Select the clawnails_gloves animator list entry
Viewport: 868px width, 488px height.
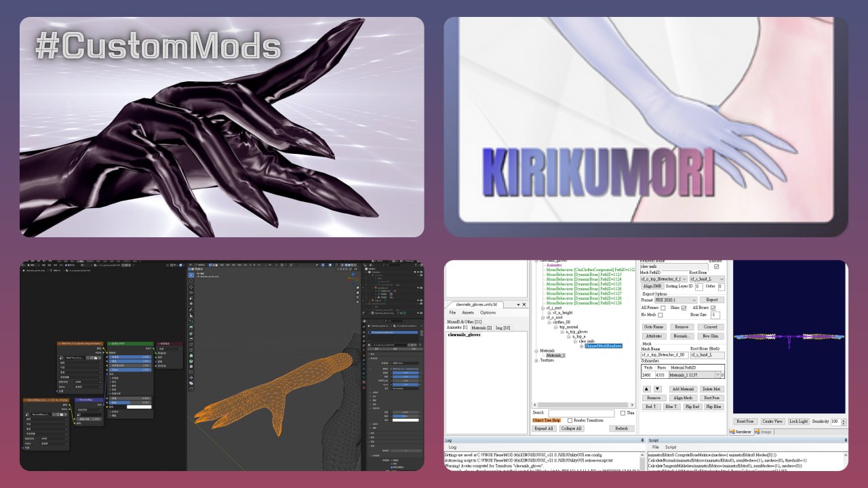[464, 335]
